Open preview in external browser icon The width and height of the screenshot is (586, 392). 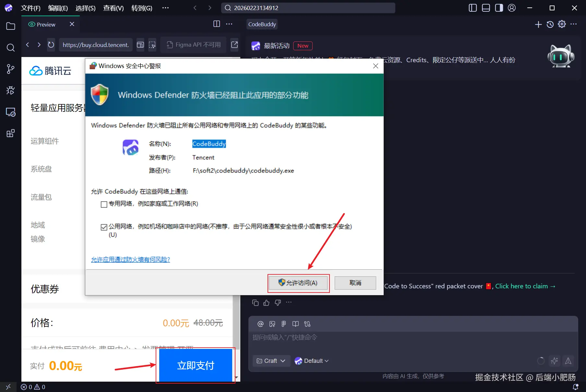coord(234,45)
